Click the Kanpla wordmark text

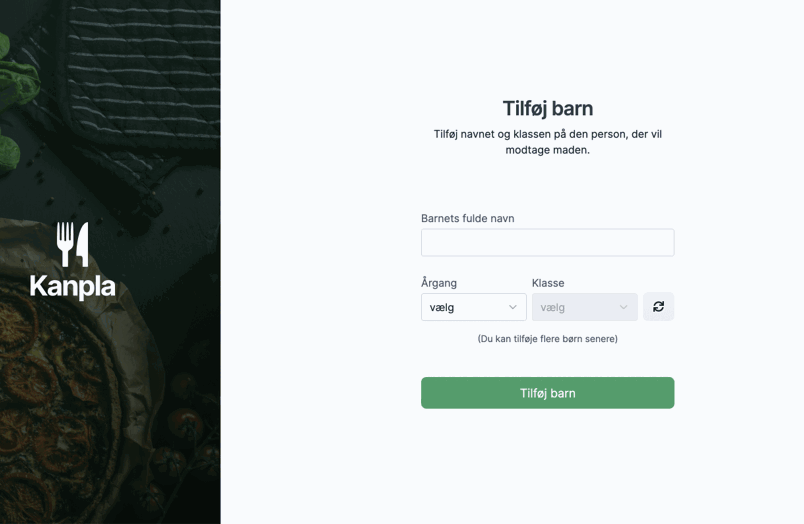coord(73,286)
